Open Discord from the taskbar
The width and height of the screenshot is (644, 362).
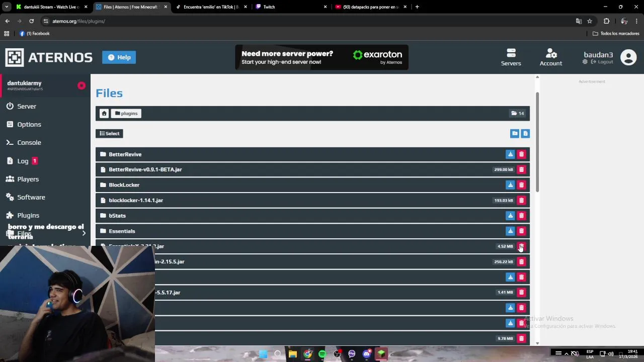coord(366,354)
